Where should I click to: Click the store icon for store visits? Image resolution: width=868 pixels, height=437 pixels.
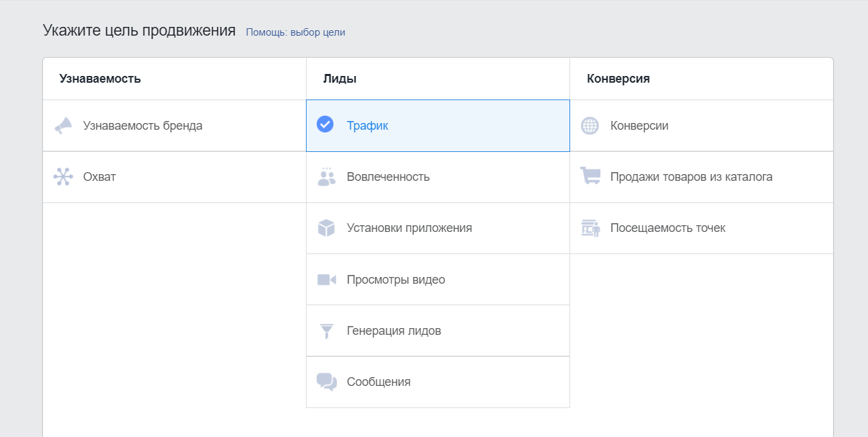point(590,228)
